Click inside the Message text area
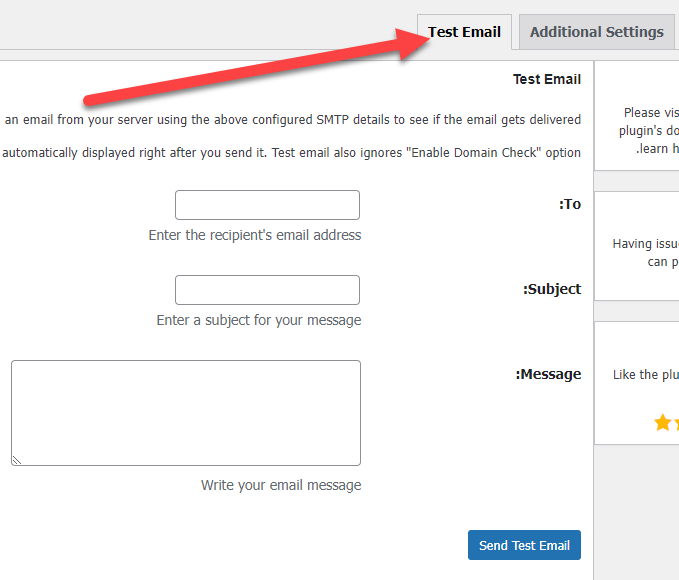Screen dimensions: 679x580 186,412
